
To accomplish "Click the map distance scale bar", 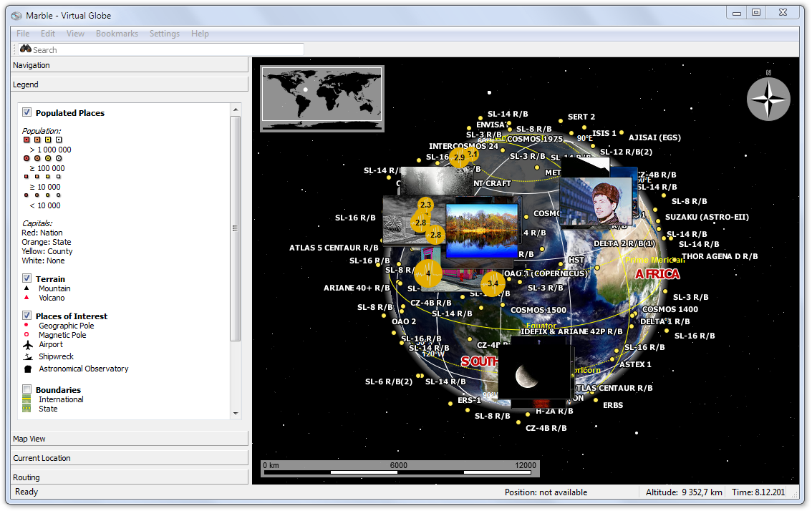I will 400,469.
